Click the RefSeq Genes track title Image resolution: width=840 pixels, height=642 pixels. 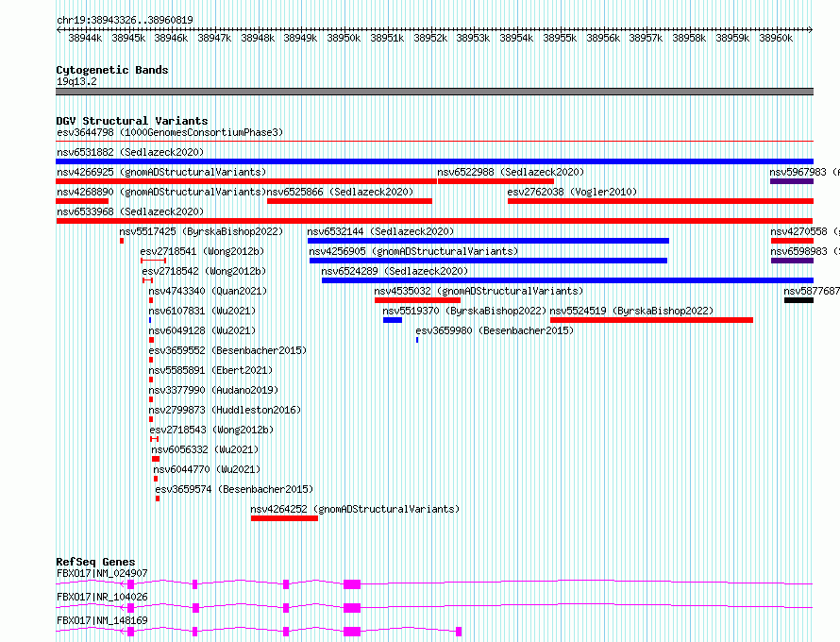(x=95, y=562)
